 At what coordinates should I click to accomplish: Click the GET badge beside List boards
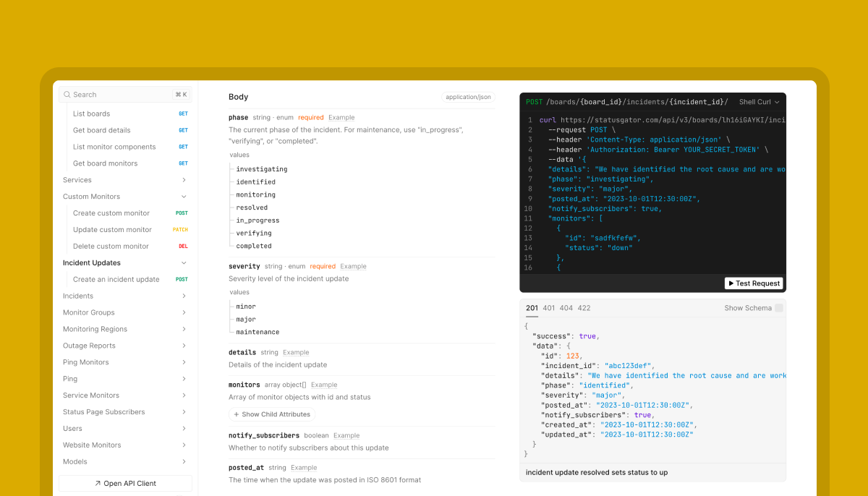pos(183,114)
